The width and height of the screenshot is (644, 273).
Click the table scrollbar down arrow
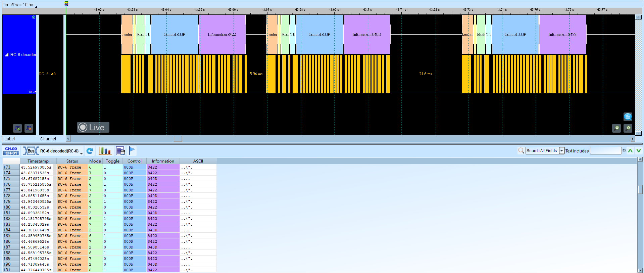pos(640,270)
